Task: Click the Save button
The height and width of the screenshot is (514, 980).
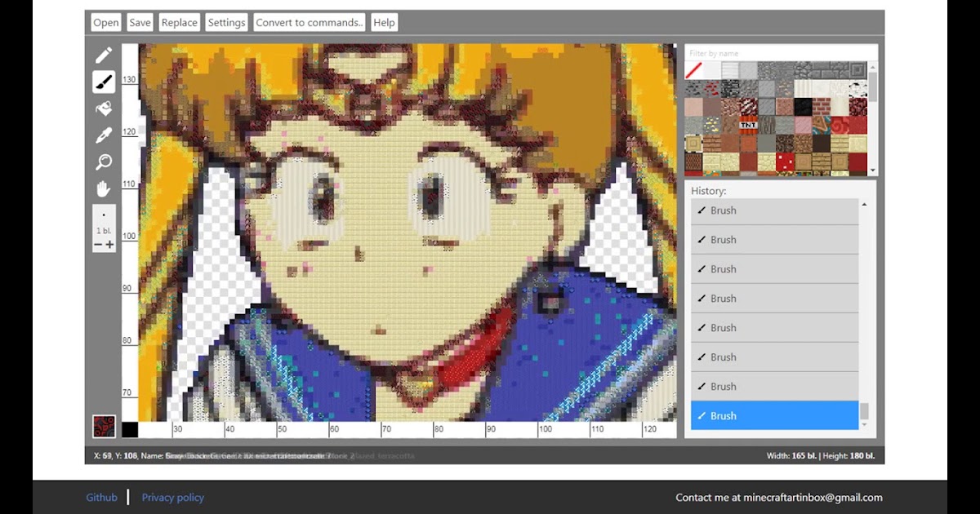Action: pos(140,23)
